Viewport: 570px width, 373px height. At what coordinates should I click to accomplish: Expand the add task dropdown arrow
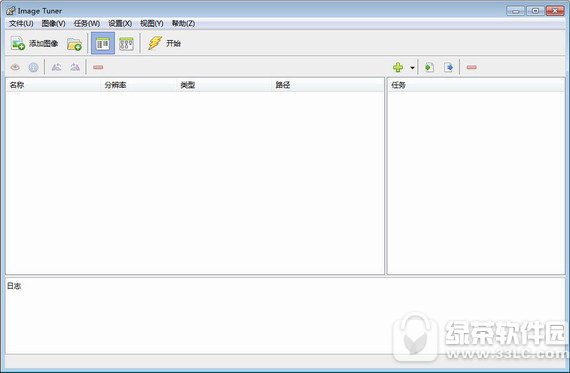click(x=412, y=68)
